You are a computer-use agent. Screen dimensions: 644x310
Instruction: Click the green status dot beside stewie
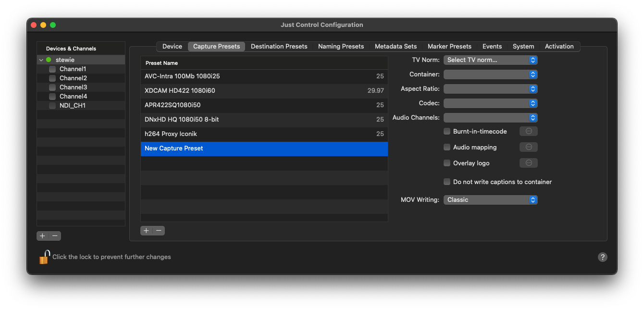coord(49,60)
